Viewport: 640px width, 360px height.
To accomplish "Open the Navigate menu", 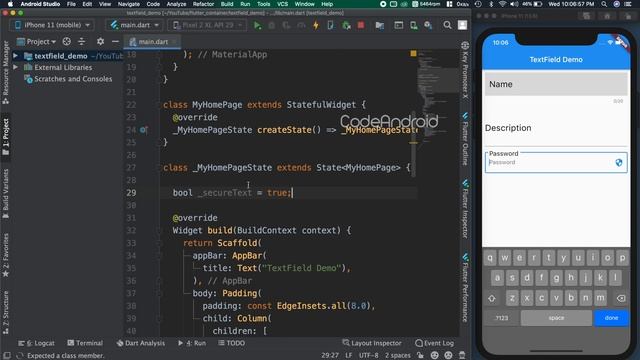I will coord(129,4).
